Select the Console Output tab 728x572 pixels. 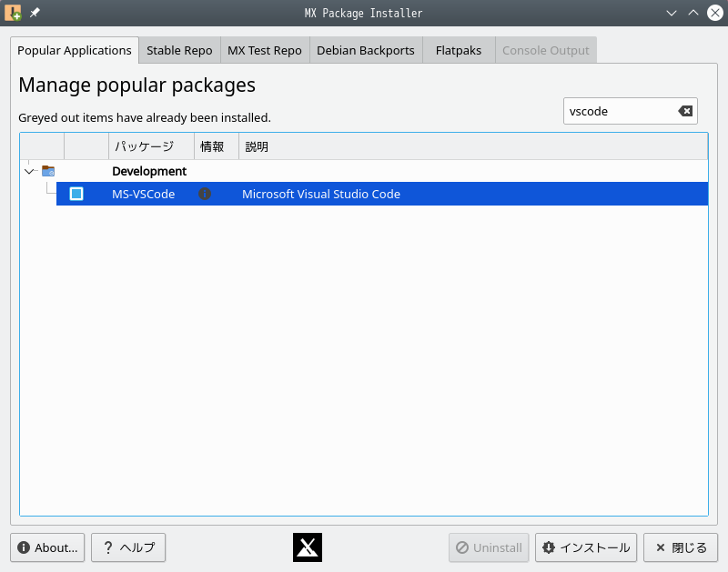point(546,50)
